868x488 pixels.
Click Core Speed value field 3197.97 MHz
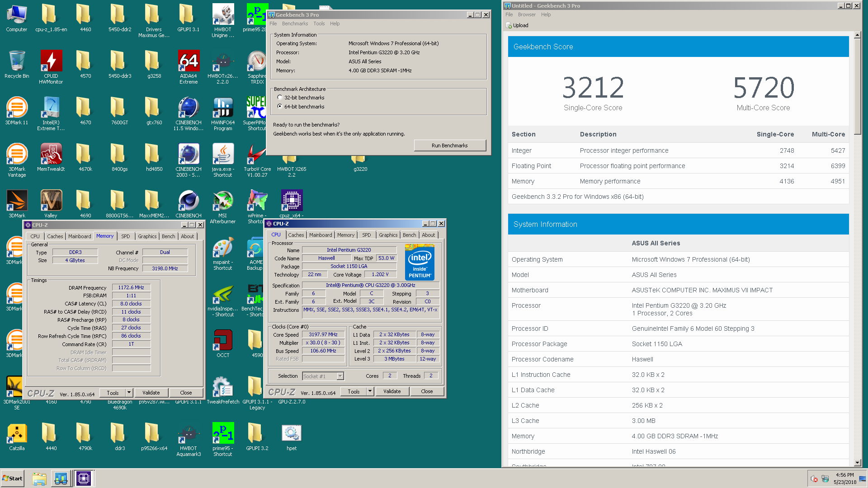[x=323, y=335]
